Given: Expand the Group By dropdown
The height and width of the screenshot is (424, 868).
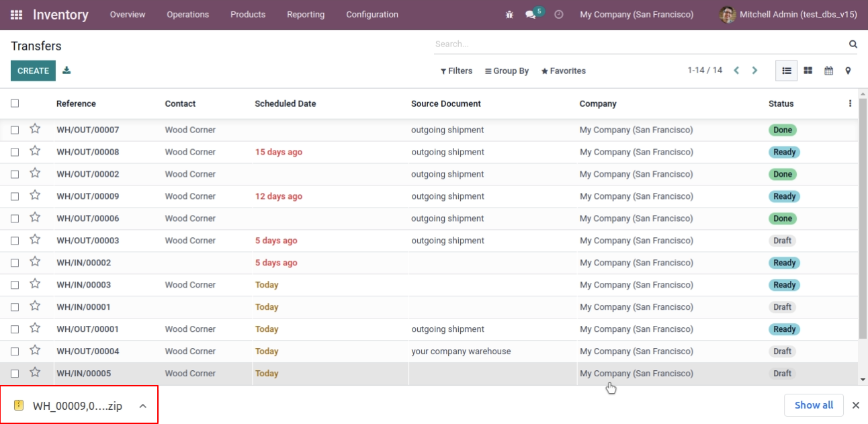Looking at the screenshot, I should point(507,71).
